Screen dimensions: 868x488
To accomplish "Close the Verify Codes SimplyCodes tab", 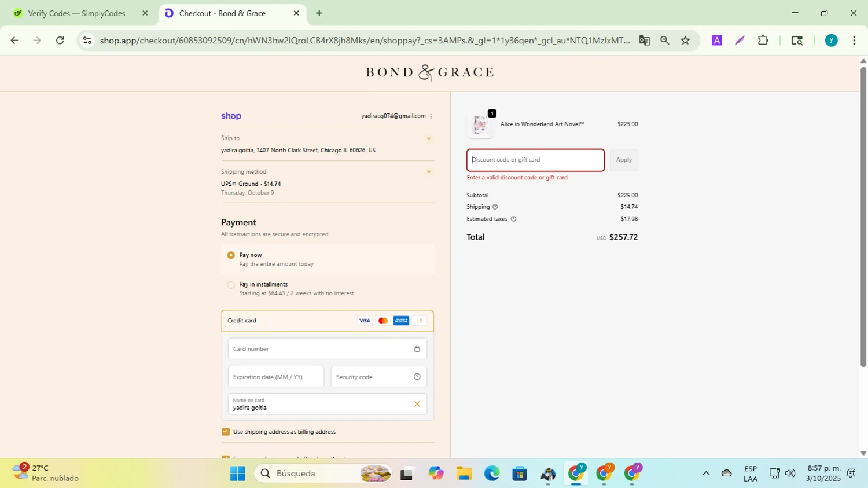I will pos(145,13).
